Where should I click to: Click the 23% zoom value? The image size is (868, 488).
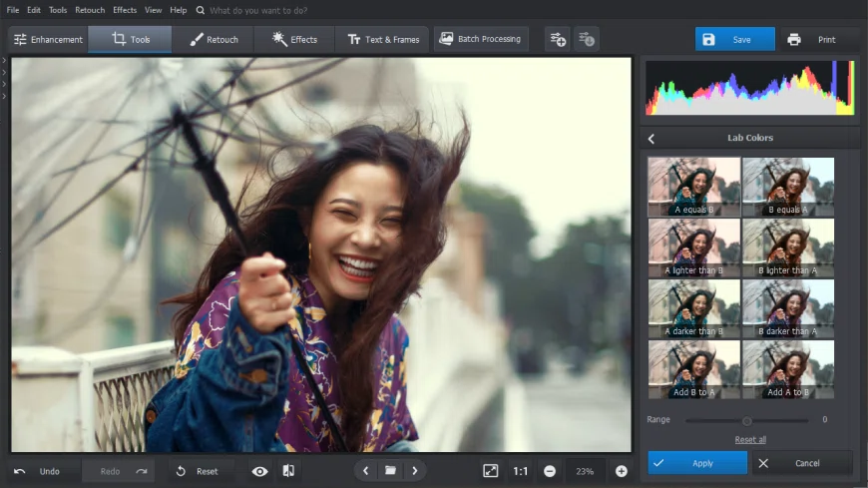point(585,471)
